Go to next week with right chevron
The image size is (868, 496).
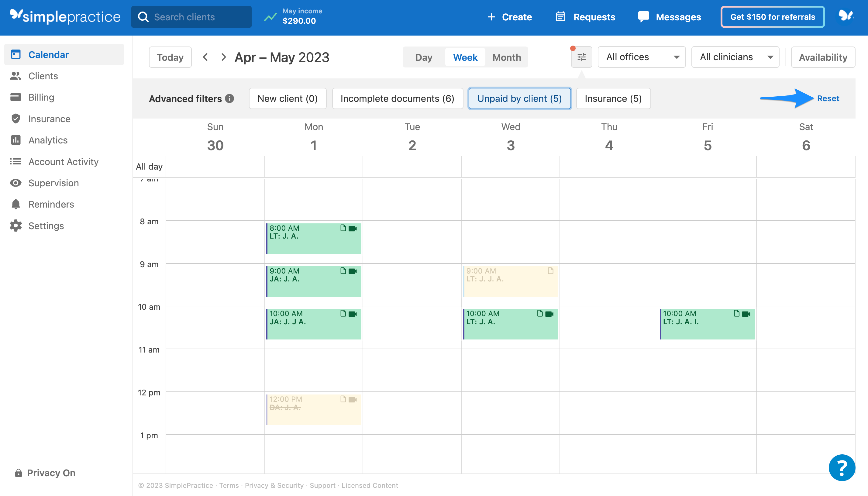223,57
